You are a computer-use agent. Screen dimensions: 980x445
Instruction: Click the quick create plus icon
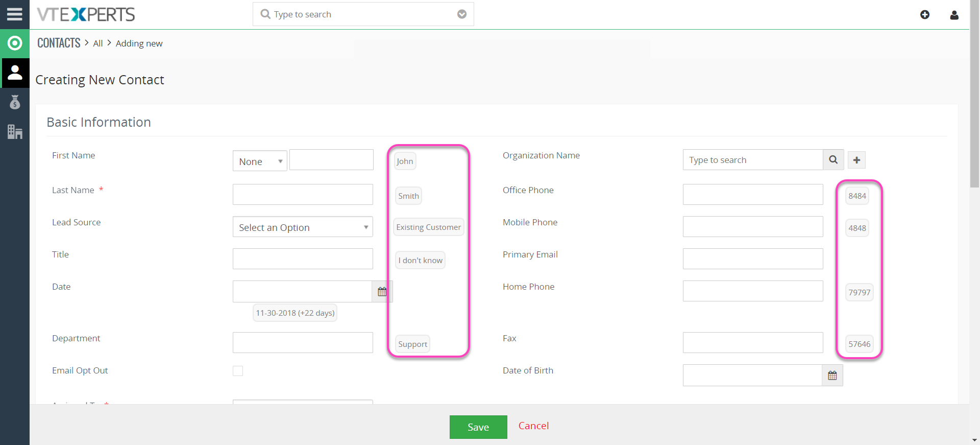[x=925, y=14]
